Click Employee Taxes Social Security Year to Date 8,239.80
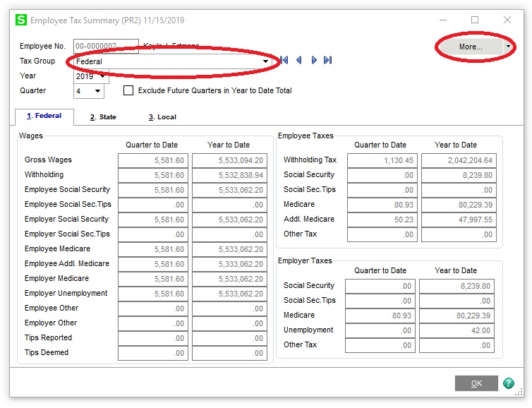The image size is (532, 408). point(459,175)
